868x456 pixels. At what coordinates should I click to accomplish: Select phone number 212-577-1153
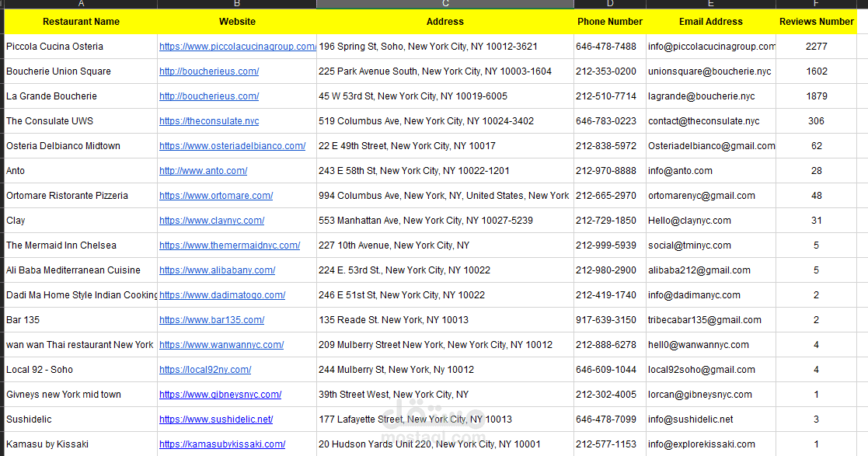[x=609, y=444]
